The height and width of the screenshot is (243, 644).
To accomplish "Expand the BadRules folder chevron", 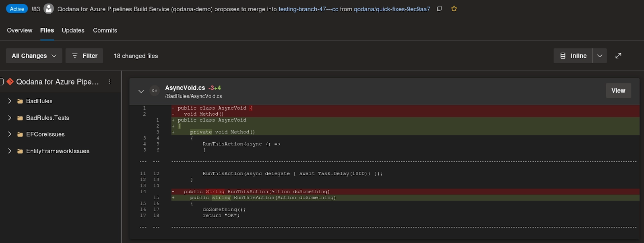I will [x=10, y=101].
